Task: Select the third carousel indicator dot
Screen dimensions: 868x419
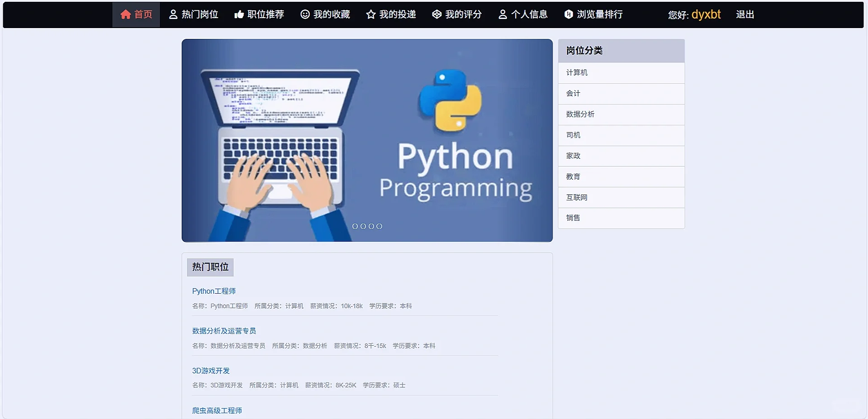Action: pos(371,226)
